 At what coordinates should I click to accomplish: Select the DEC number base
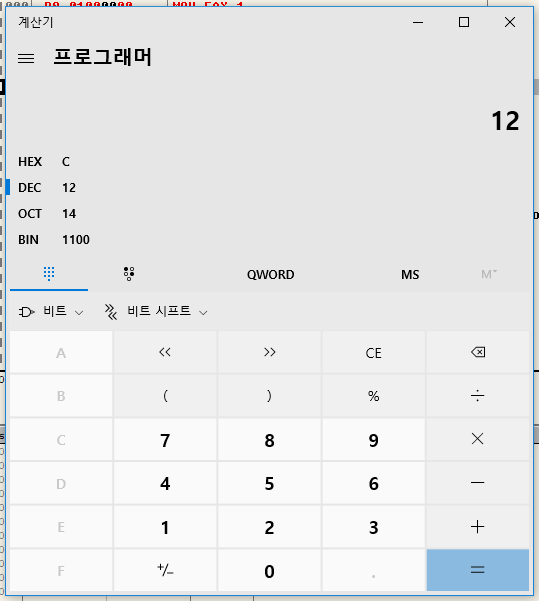(268, 188)
